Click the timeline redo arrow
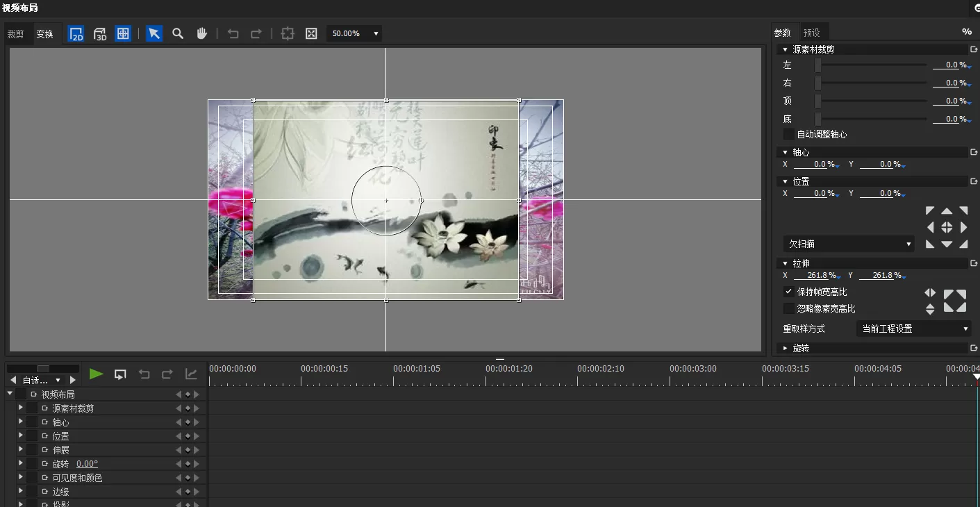Image resolution: width=980 pixels, height=507 pixels. [x=167, y=374]
